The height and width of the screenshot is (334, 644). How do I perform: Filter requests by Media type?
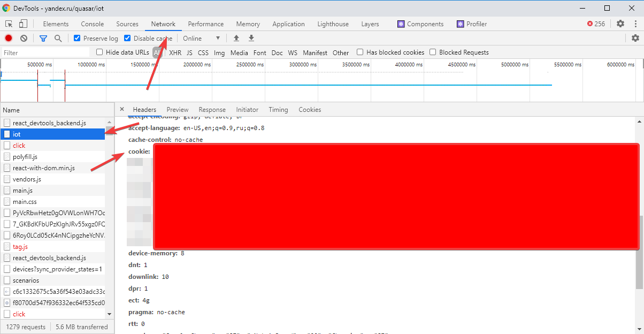click(x=240, y=52)
